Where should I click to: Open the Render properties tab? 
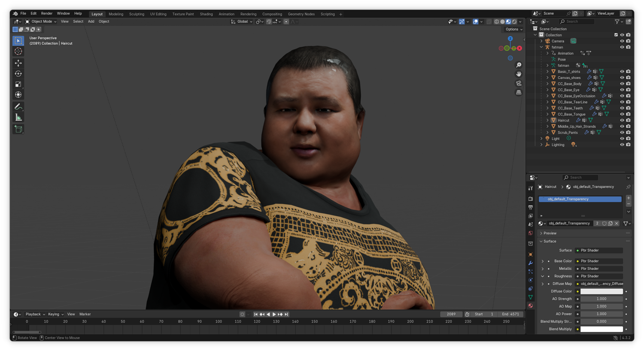click(531, 199)
